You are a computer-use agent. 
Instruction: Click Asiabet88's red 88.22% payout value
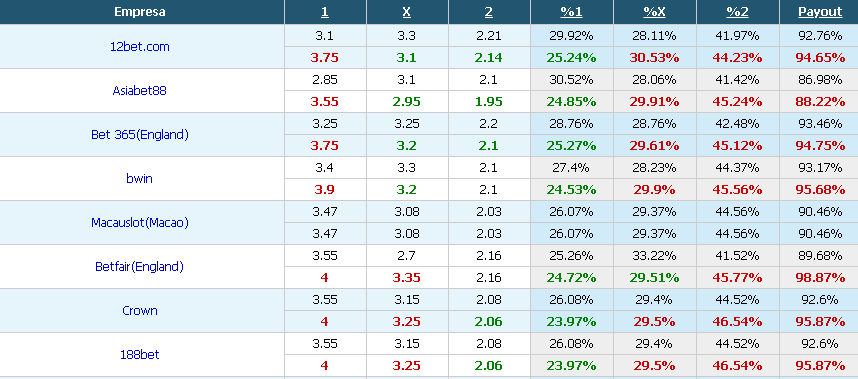point(820,102)
